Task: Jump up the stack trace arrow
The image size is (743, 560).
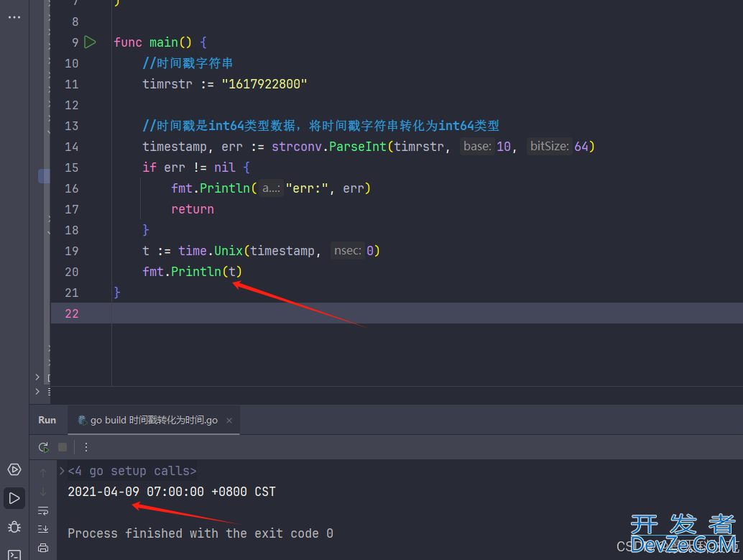Action: pyautogui.click(x=43, y=472)
